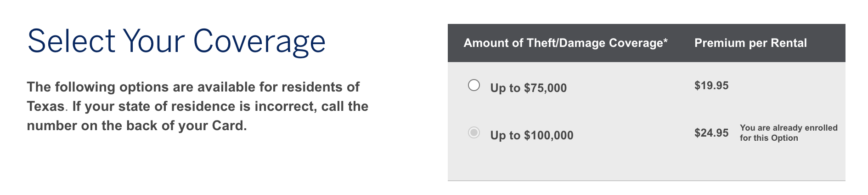
Task: Click the words "for this Option" in enrollment note
Action: (x=769, y=138)
